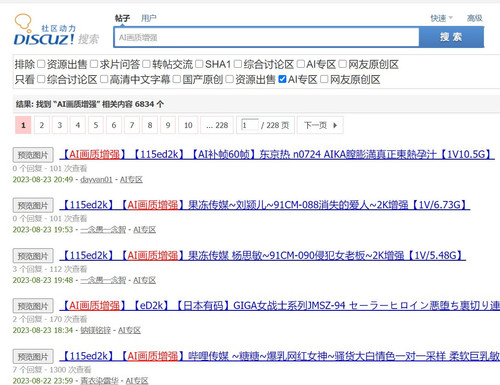Open AI专区 forum link on 19:53 post
This screenshot has width=500, height=385.
pos(145,230)
